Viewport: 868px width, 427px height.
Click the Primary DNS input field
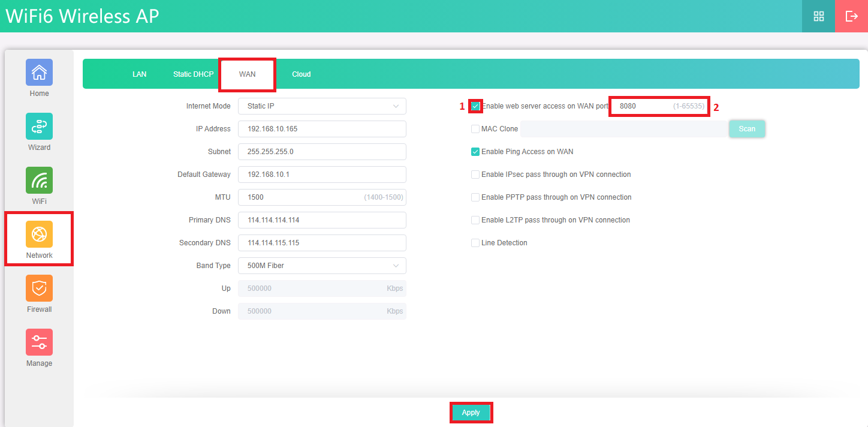(322, 220)
